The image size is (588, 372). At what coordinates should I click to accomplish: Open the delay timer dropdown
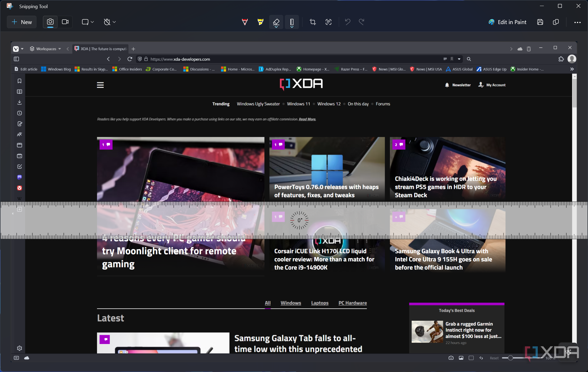click(110, 22)
